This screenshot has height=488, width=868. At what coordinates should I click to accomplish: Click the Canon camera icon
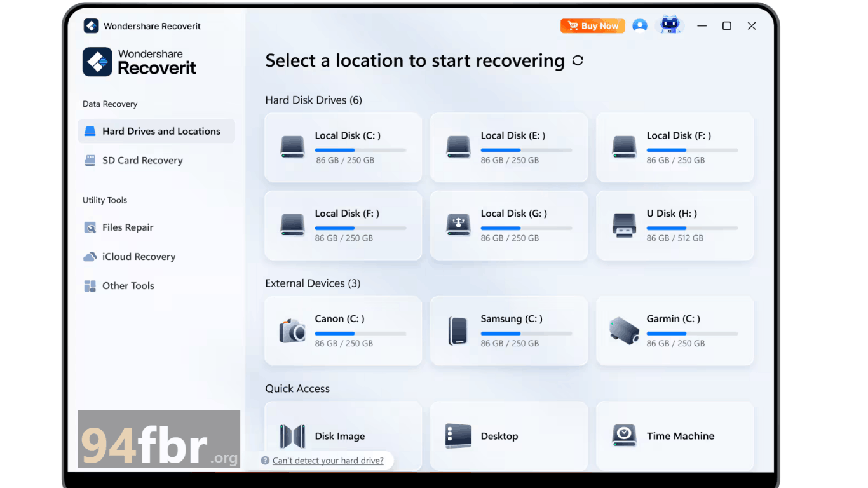292,330
